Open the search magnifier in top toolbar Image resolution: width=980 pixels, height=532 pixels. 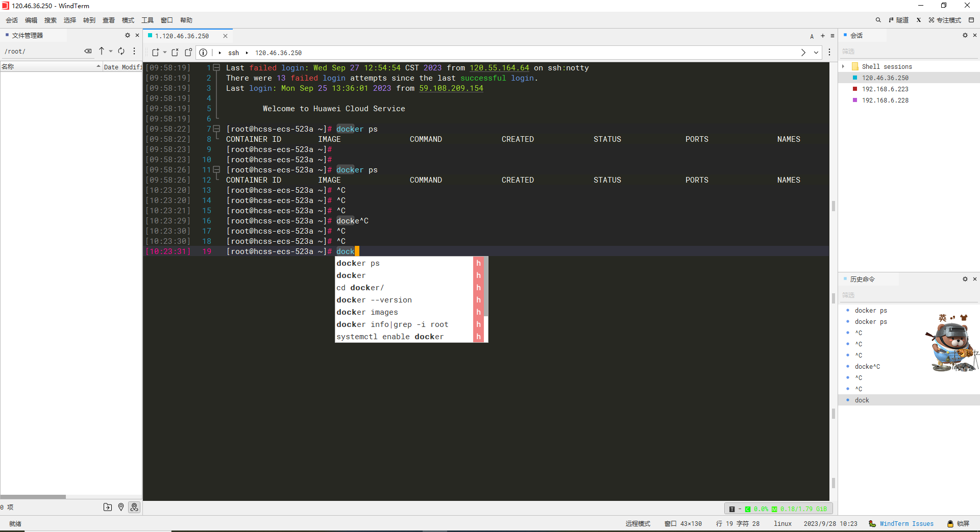tap(878, 20)
